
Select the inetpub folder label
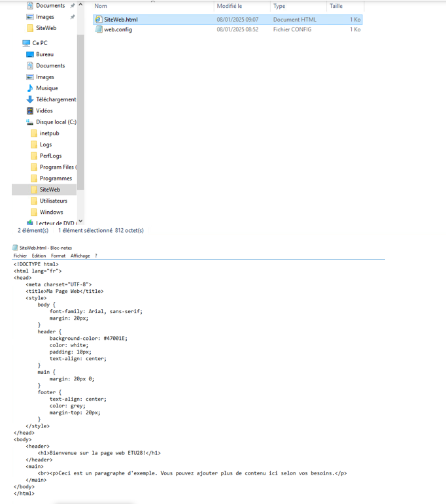[50, 133]
